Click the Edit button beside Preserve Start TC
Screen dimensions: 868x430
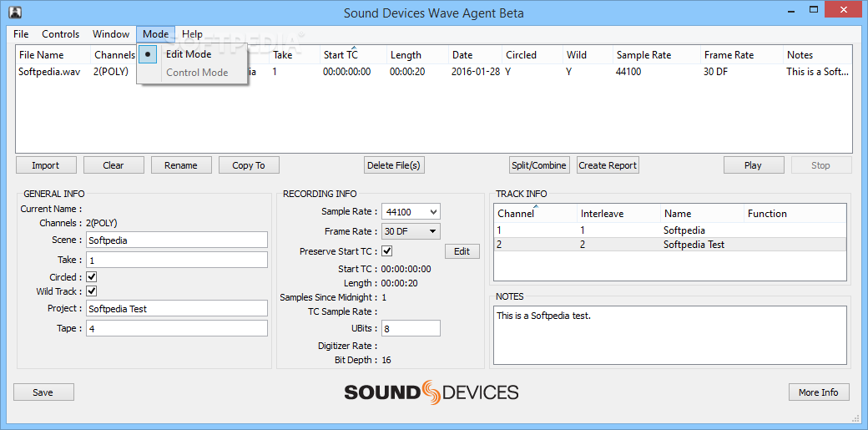coord(462,251)
